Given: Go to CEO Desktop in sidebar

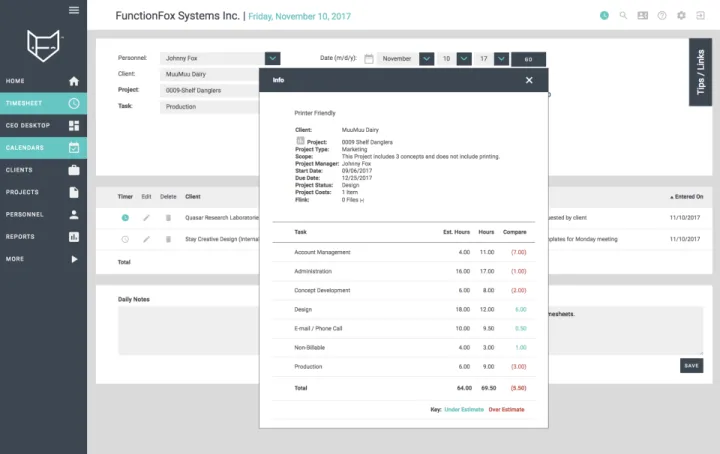Looking at the screenshot, I should point(43,125).
